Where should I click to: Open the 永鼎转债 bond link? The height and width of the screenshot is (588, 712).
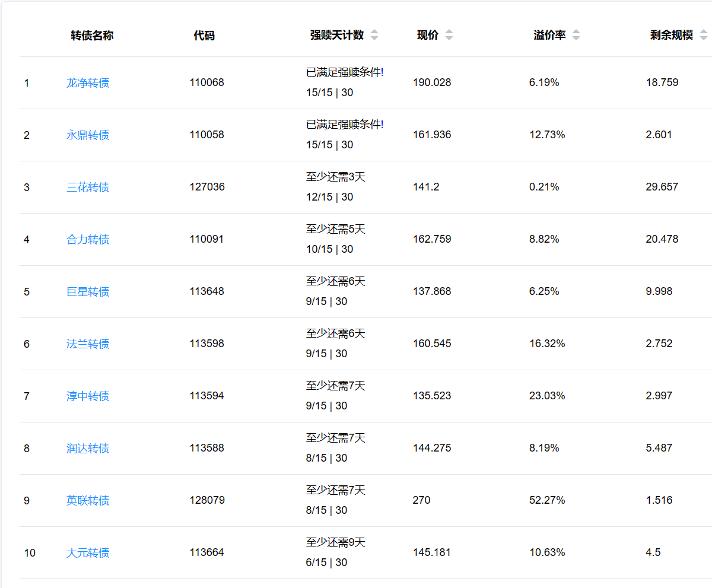(x=88, y=135)
